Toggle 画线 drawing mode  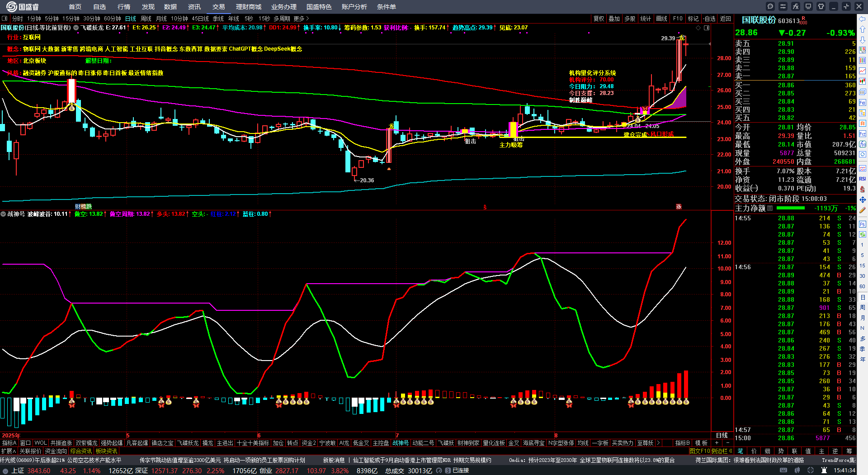click(x=662, y=19)
